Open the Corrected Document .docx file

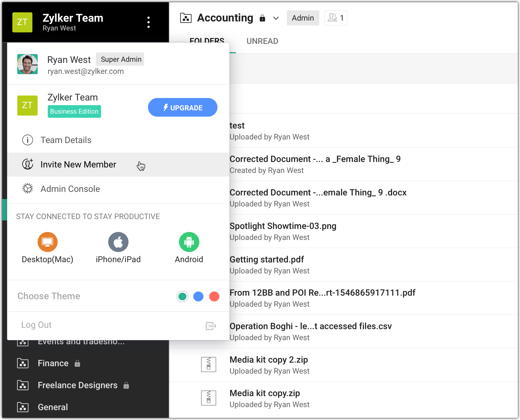pyautogui.click(x=318, y=192)
